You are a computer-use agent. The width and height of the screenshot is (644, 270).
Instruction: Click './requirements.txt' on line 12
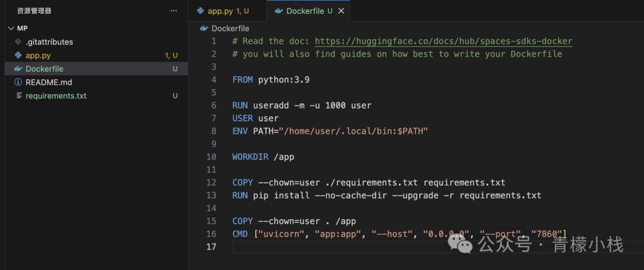(371, 182)
